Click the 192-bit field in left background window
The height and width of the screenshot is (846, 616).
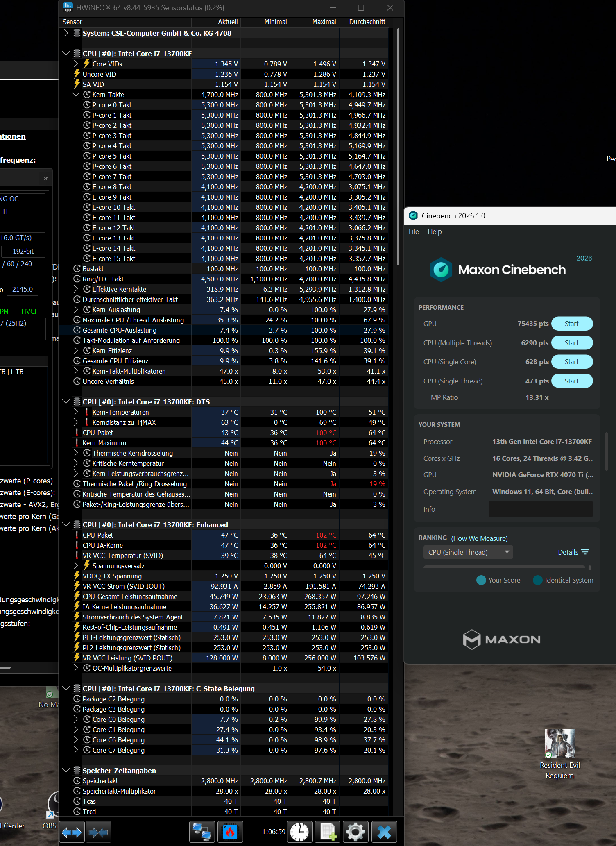click(x=23, y=251)
